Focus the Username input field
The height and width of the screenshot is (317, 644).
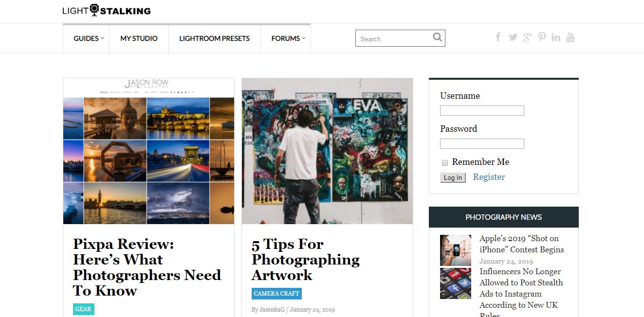[482, 111]
